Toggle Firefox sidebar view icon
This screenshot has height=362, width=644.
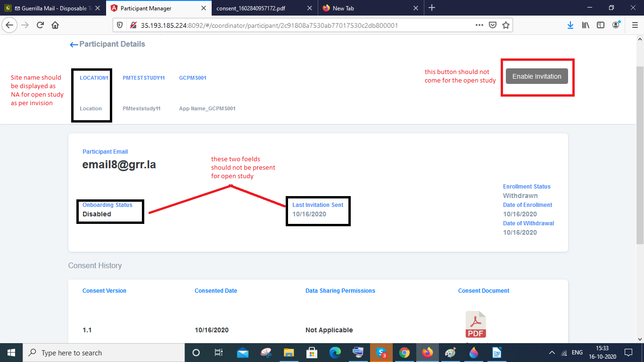point(601,25)
